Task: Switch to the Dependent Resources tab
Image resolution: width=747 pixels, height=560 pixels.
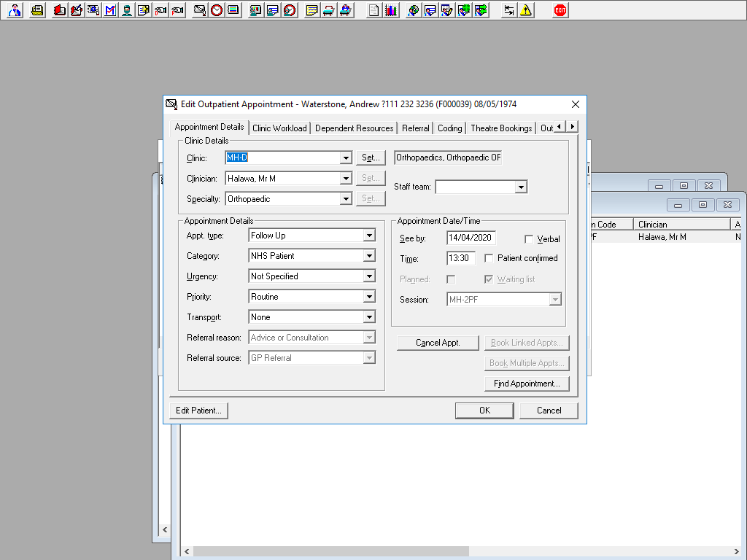Action: [x=354, y=128]
